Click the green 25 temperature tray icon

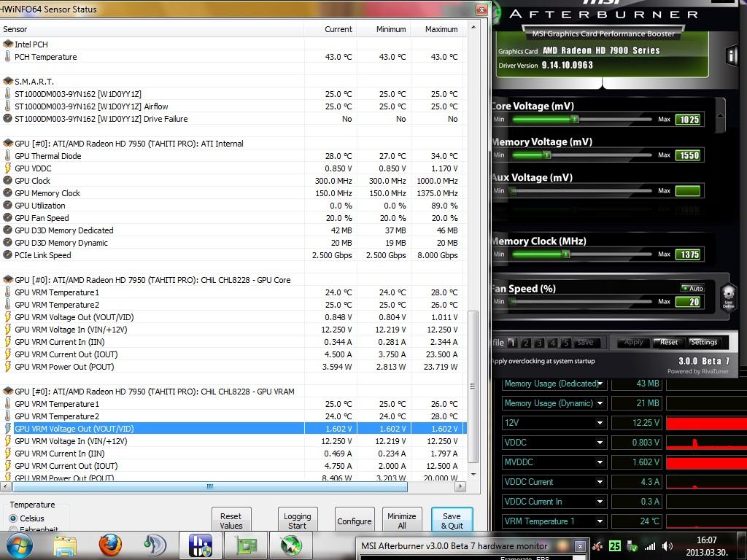pos(615,546)
